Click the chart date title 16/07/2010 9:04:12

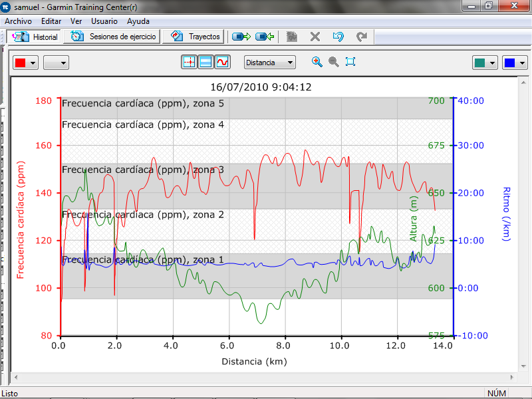pyautogui.click(x=261, y=87)
